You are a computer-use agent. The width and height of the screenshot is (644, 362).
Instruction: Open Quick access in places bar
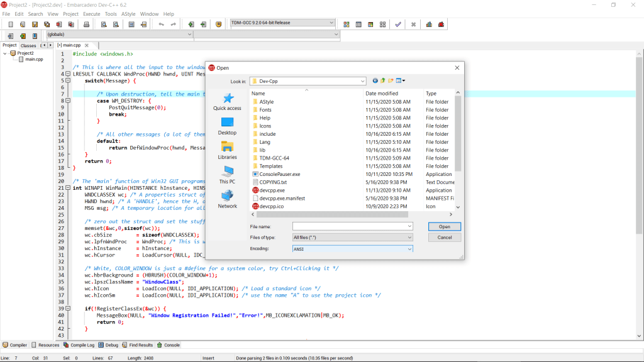pos(227,102)
